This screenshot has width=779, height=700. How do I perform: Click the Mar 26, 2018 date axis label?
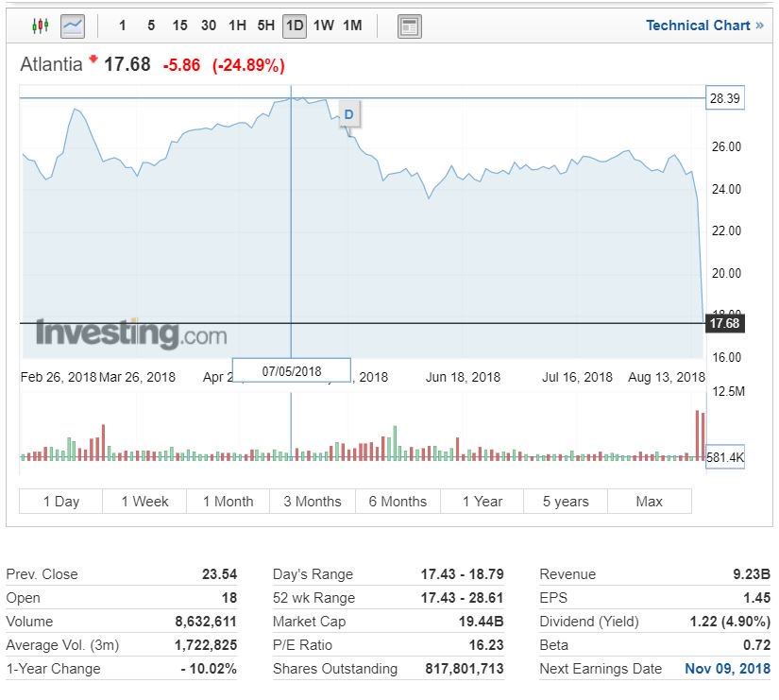pos(137,377)
